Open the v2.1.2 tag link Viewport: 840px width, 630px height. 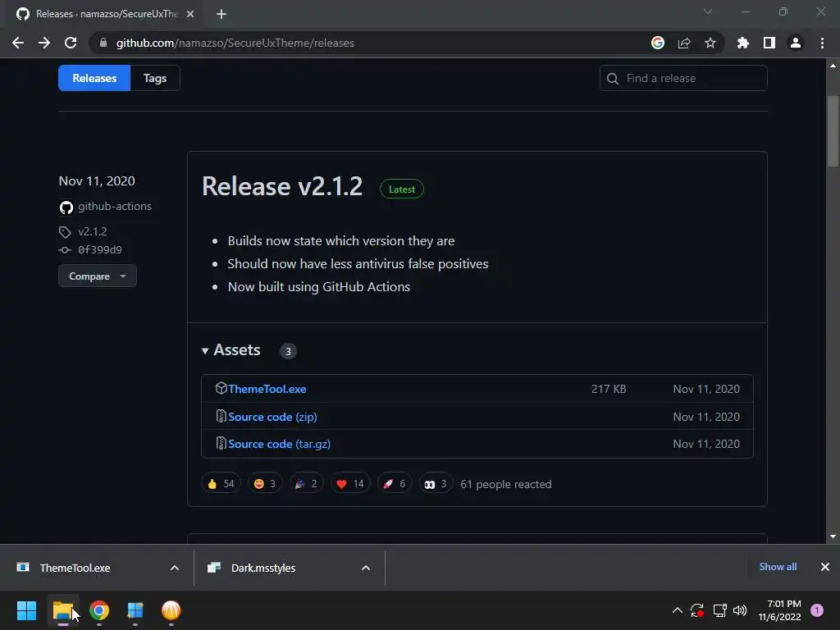click(93, 231)
